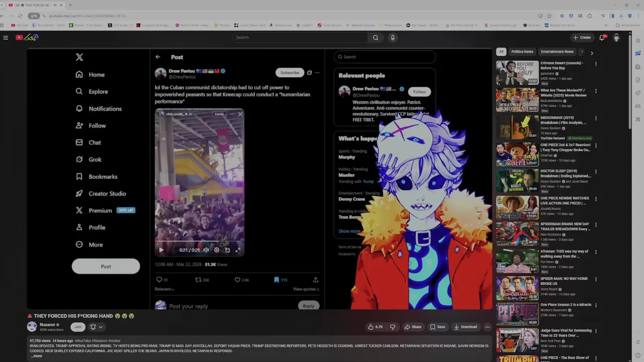
Task: Click the white Post button in X
Action: pos(106,266)
